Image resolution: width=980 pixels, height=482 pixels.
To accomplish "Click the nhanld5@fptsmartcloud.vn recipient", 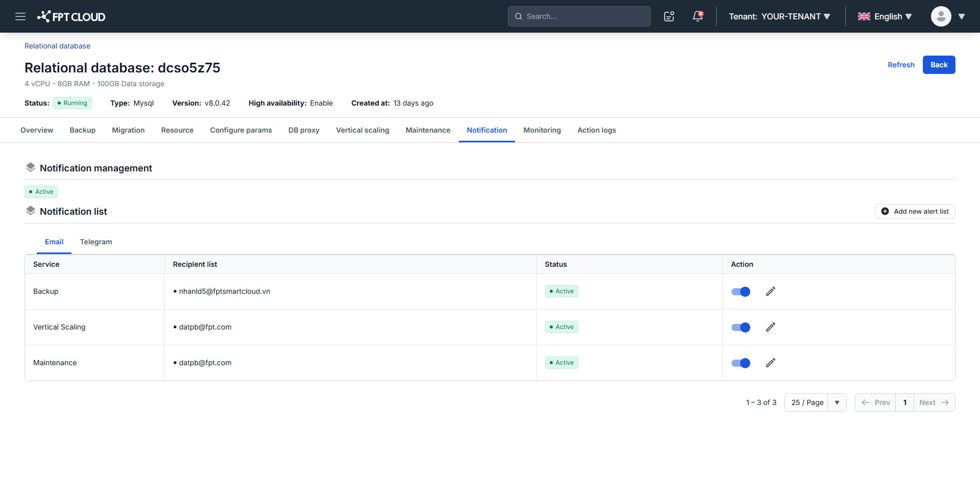I will 225,291.
